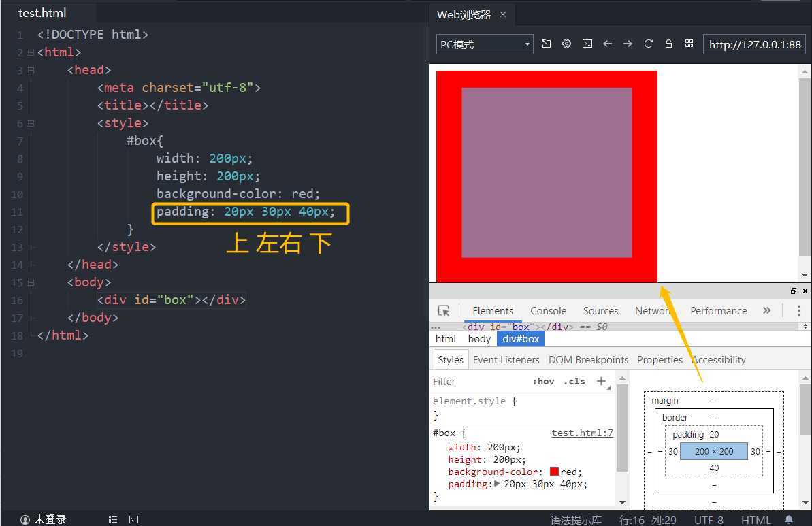Click the open-in-external-browser icon in the toolbar
Viewport: 812px width, 526px height.
tap(546, 44)
